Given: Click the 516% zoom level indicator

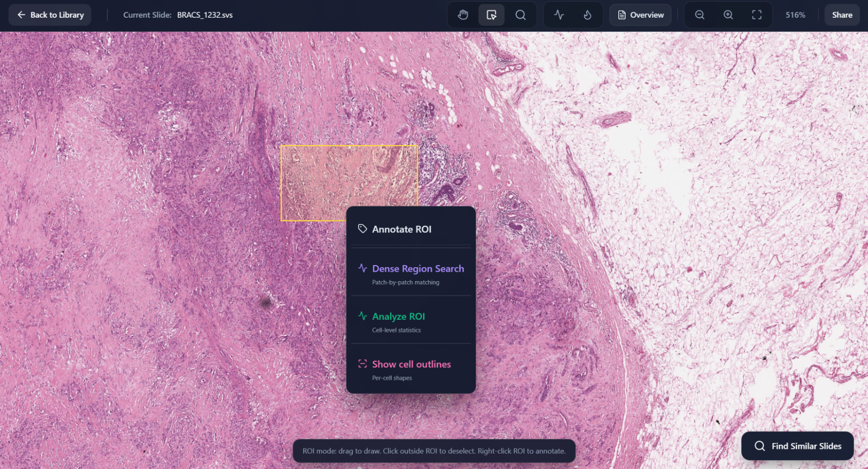Looking at the screenshot, I should (795, 15).
